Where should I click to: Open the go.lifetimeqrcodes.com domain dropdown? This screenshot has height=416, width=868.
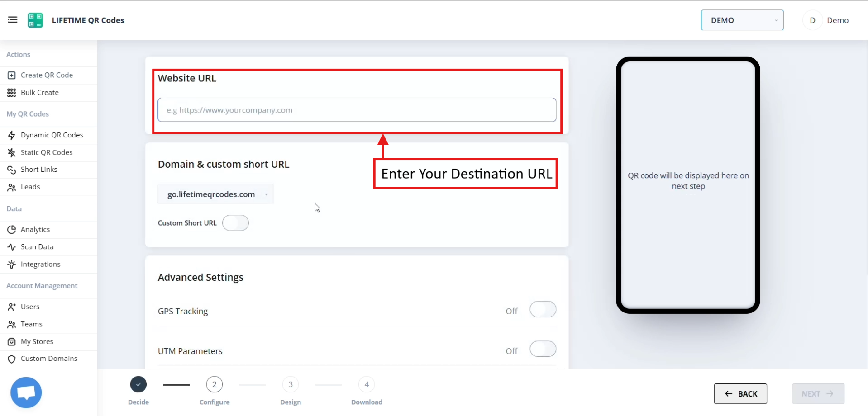pyautogui.click(x=215, y=194)
